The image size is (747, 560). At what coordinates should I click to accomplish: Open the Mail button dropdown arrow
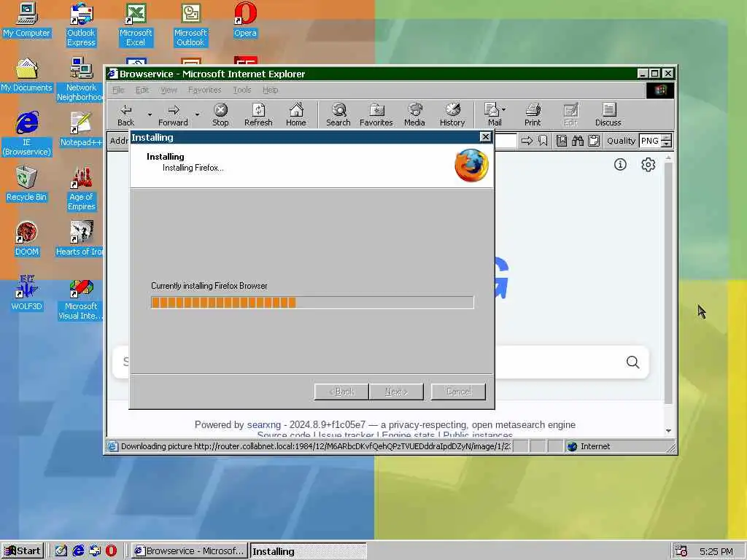(x=504, y=109)
